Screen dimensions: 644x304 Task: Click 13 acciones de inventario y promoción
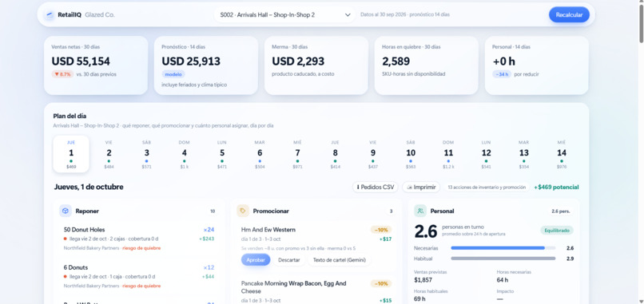tap(487, 187)
